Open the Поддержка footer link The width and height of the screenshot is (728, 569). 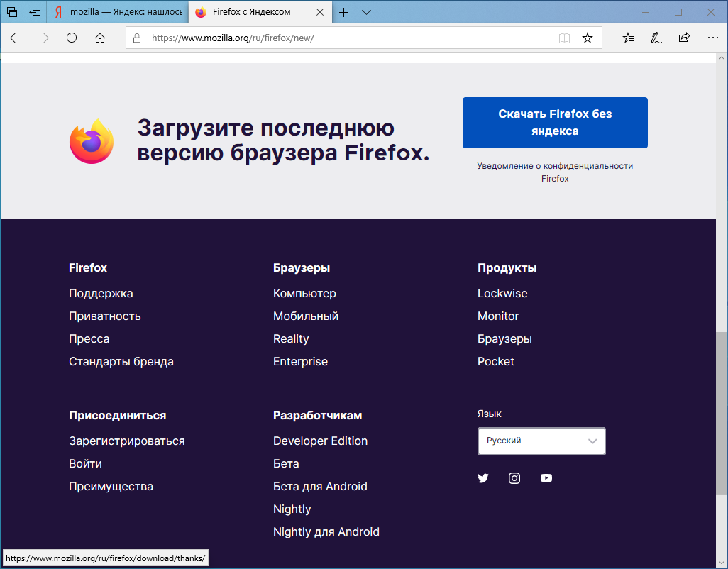pos(101,293)
